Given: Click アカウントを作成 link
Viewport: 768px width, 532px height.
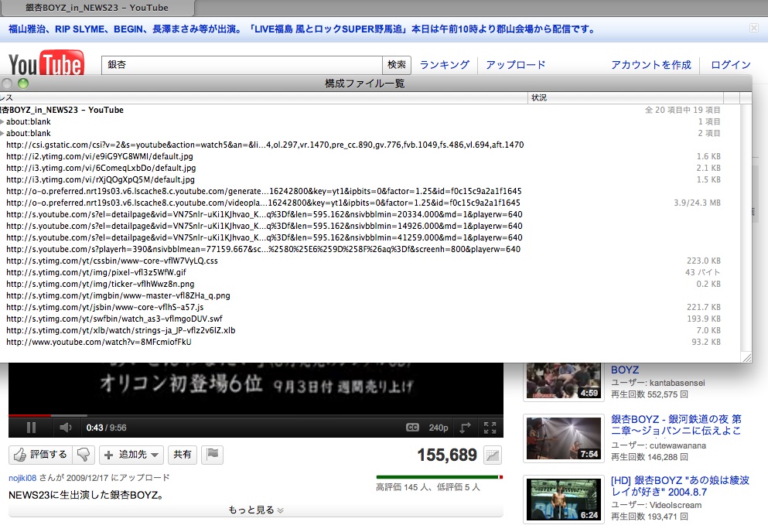Looking at the screenshot, I should (651, 65).
